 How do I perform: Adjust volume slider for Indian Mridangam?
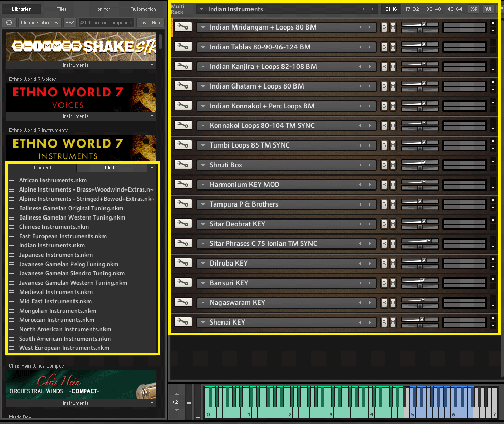pos(420,24)
